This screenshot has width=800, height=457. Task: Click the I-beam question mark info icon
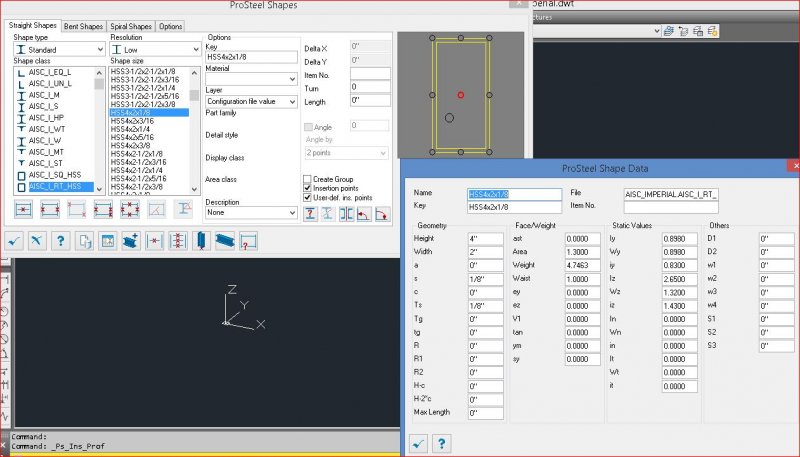click(310, 214)
